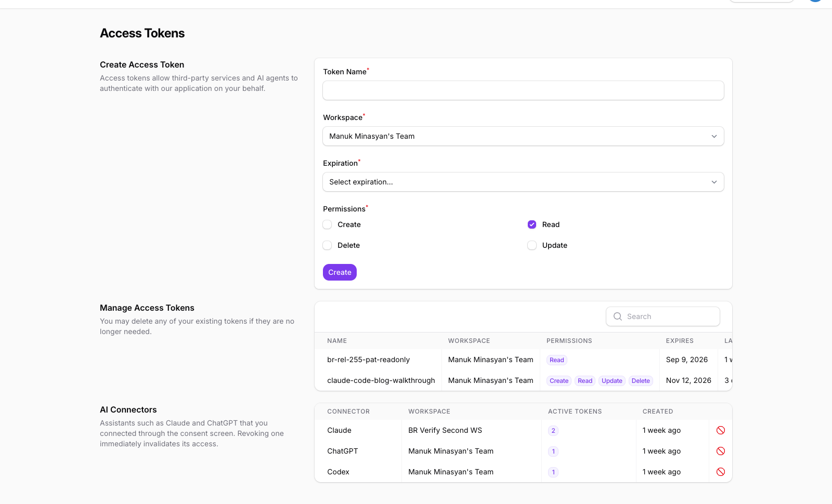The width and height of the screenshot is (832, 504).
Task: Click Claude's 1 week ago created date
Action: [661, 430]
